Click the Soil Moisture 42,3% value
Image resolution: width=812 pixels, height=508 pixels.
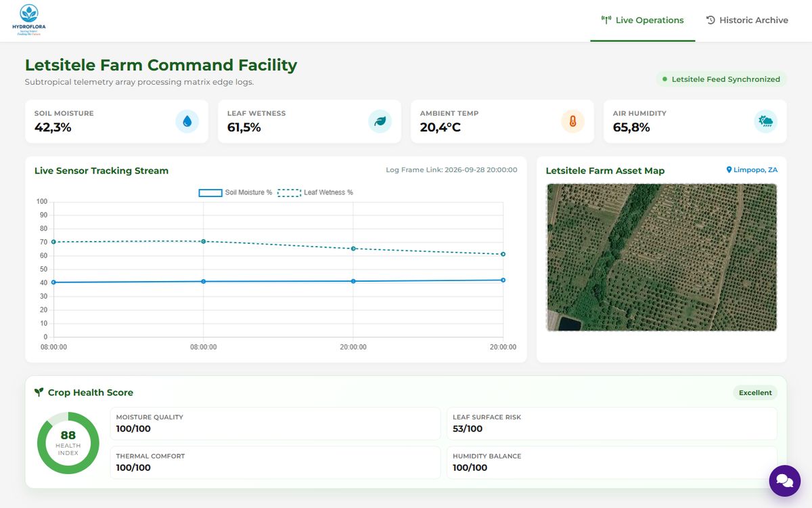tap(53, 127)
